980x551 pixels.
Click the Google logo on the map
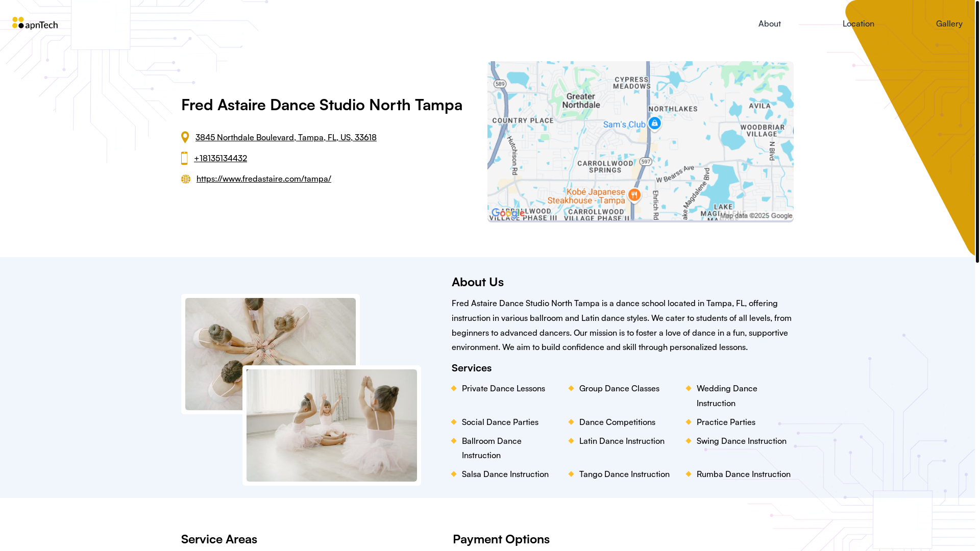(x=508, y=213)
